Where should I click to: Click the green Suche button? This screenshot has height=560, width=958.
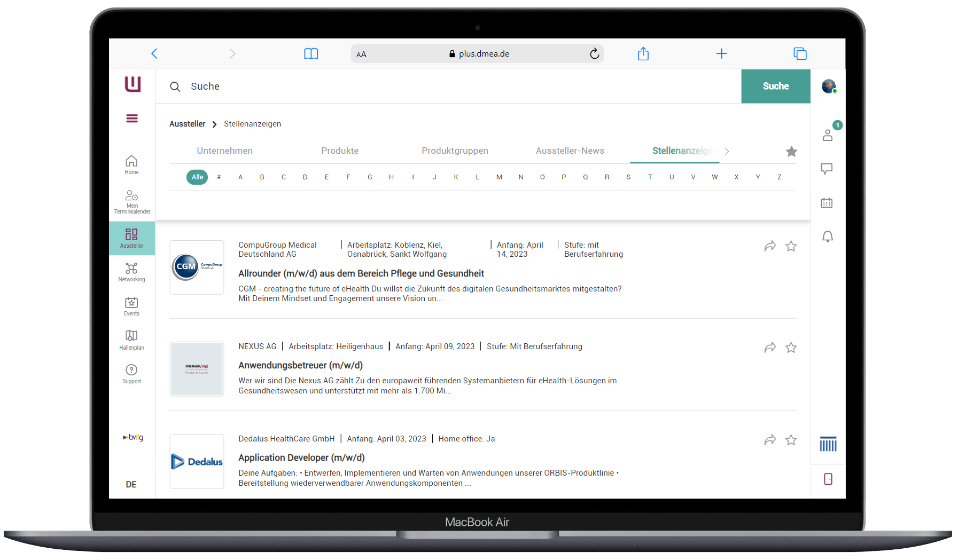[x=775, y=86]
